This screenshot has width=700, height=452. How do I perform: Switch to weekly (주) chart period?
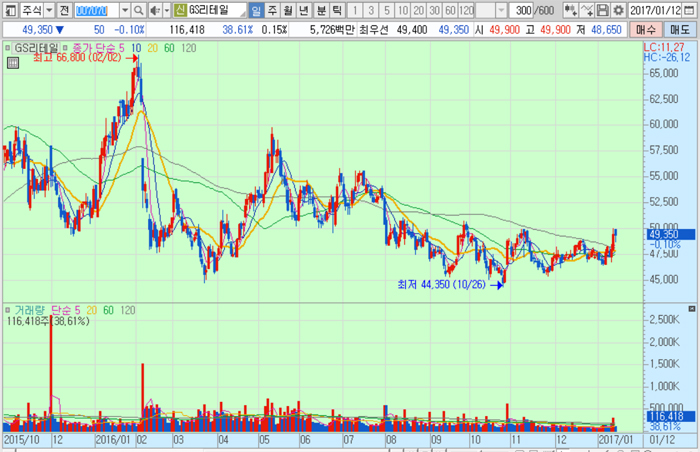pyautogui.click(x=272, y=10)
